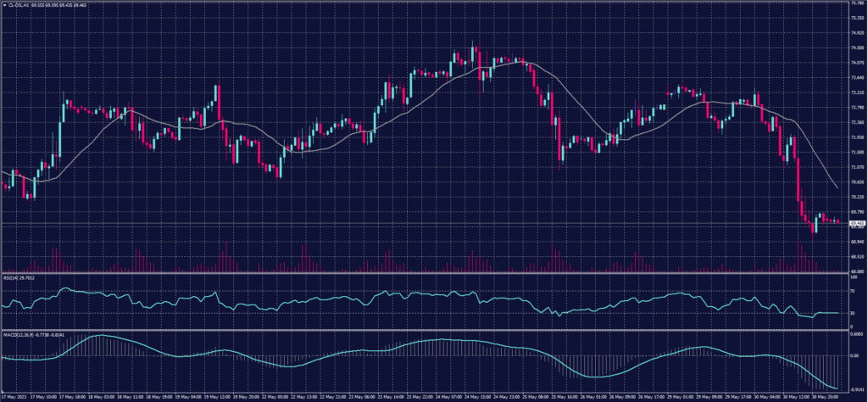Click the CL-OIL,H1 chart title text

(x=20, y=5)
